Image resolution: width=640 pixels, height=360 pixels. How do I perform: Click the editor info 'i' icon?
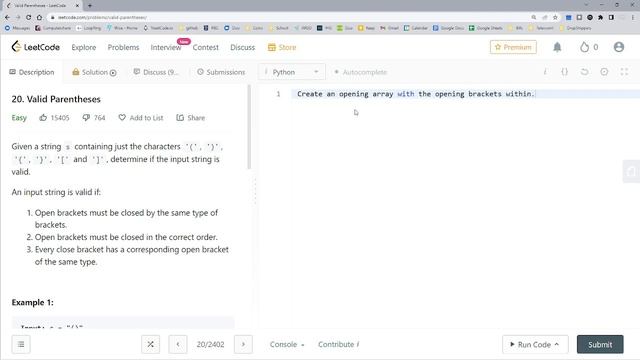pos(545,72)
